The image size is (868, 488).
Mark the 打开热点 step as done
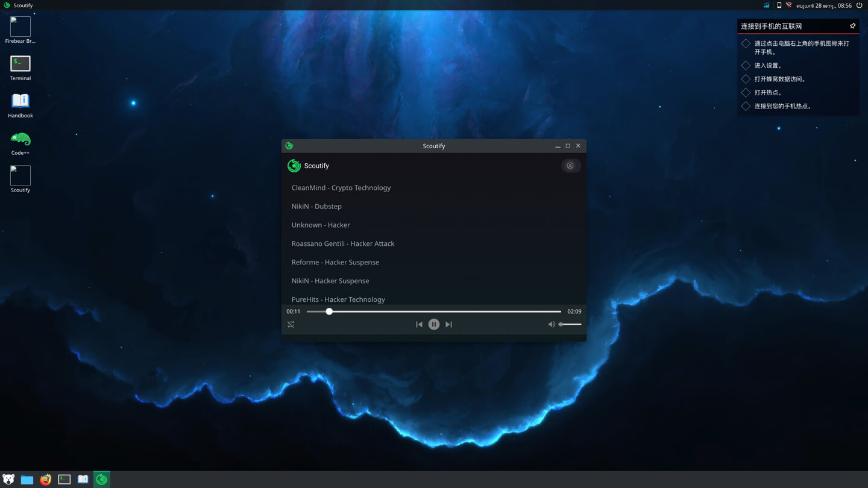[745, 92]
